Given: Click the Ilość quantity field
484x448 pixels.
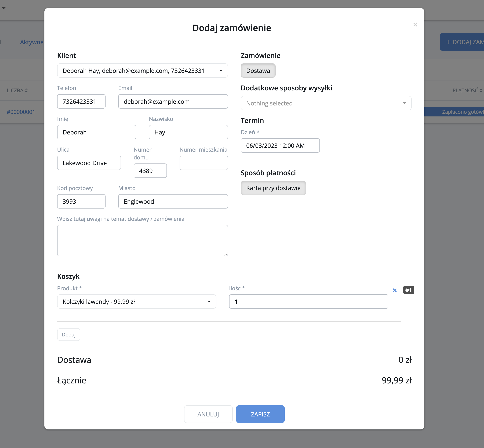Looking at the screenshot, I should tap(308, 301).
